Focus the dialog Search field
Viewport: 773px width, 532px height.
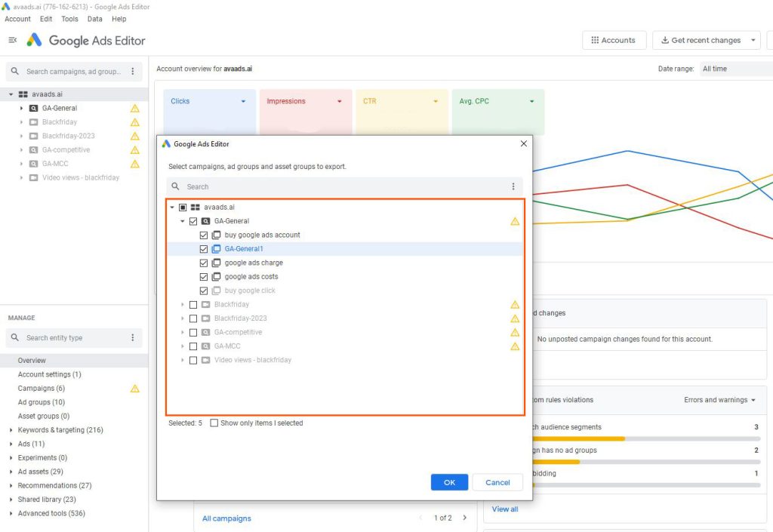(344, 186)
